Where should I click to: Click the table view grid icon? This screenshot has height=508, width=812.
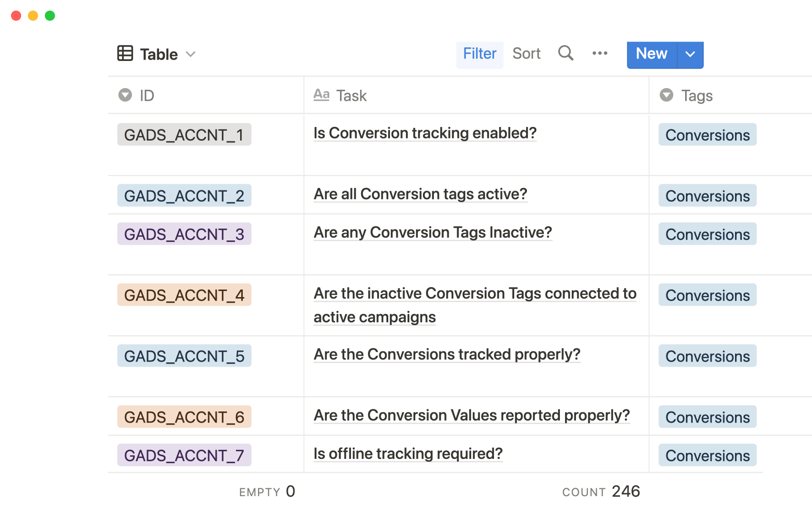pos(125,53)
